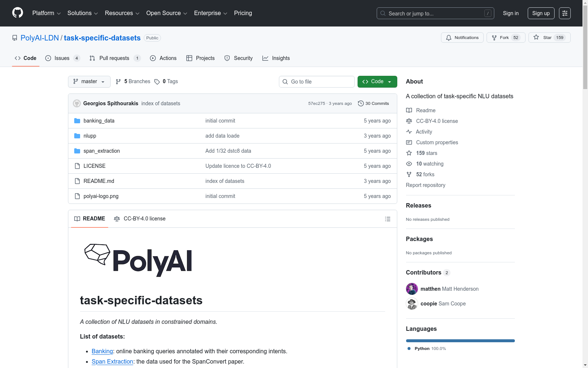Expand the Platform menu
This screenshot has height=368, width=588.
click(46, 13)
